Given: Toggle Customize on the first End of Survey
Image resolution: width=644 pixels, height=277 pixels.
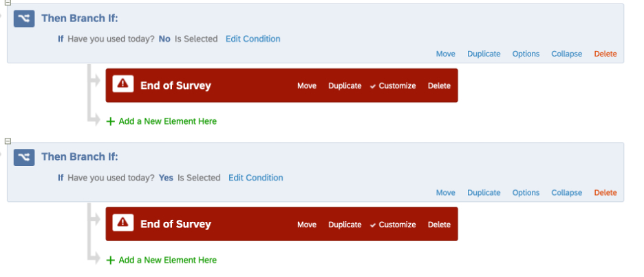Looking at the screenshot, I should tap(393, 86).
